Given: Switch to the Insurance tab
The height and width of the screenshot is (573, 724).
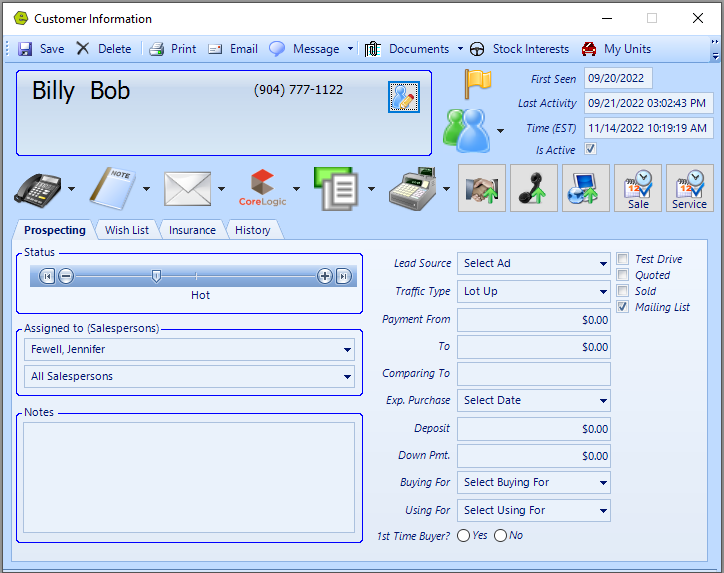Looking at the screenshot, I should pos(192,230).
